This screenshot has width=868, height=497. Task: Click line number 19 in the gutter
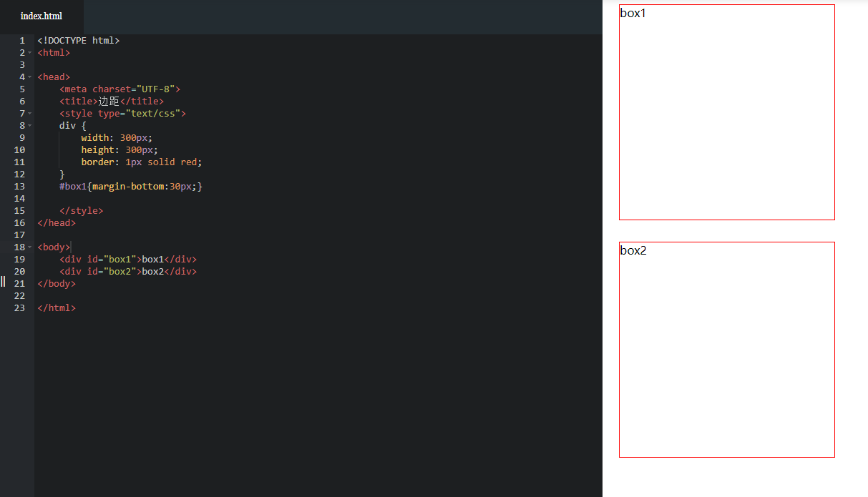[x=19, y=260]
